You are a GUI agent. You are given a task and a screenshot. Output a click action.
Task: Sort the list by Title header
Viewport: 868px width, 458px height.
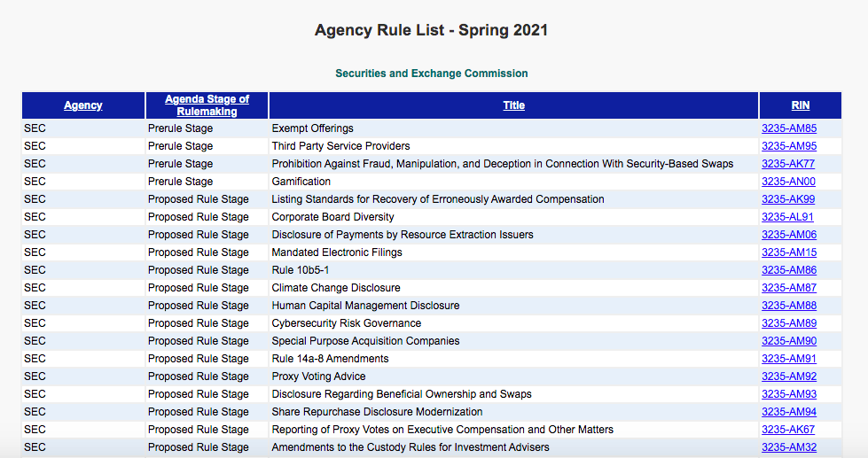pyautogui.click(x=513, y=105)
